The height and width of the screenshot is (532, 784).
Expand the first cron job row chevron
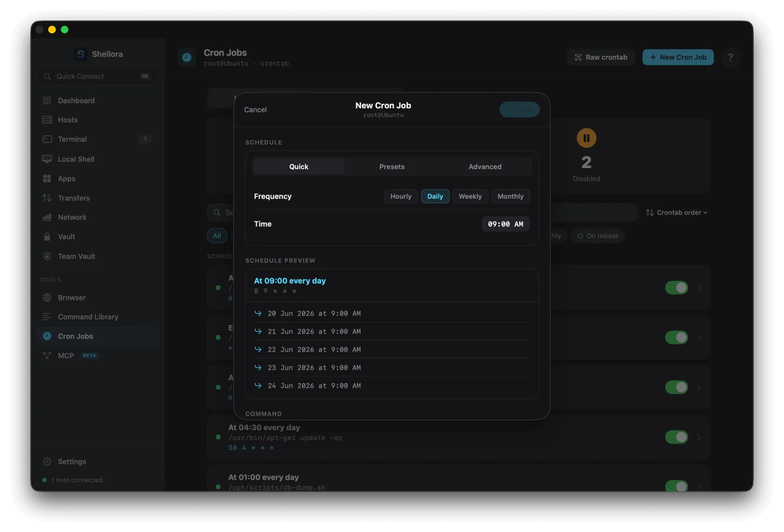[699, 288]
